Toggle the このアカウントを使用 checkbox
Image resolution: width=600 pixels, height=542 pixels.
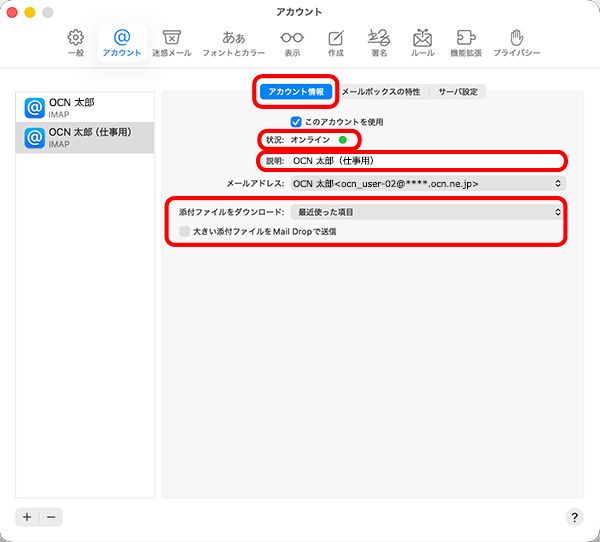tap(296, 122)
